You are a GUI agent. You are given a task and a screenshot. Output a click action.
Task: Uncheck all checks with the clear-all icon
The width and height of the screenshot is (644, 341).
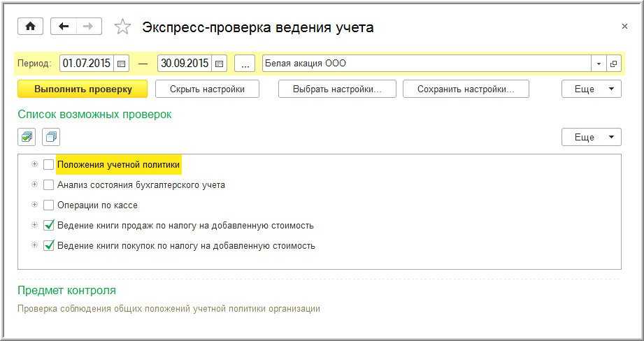pos(51,137)
